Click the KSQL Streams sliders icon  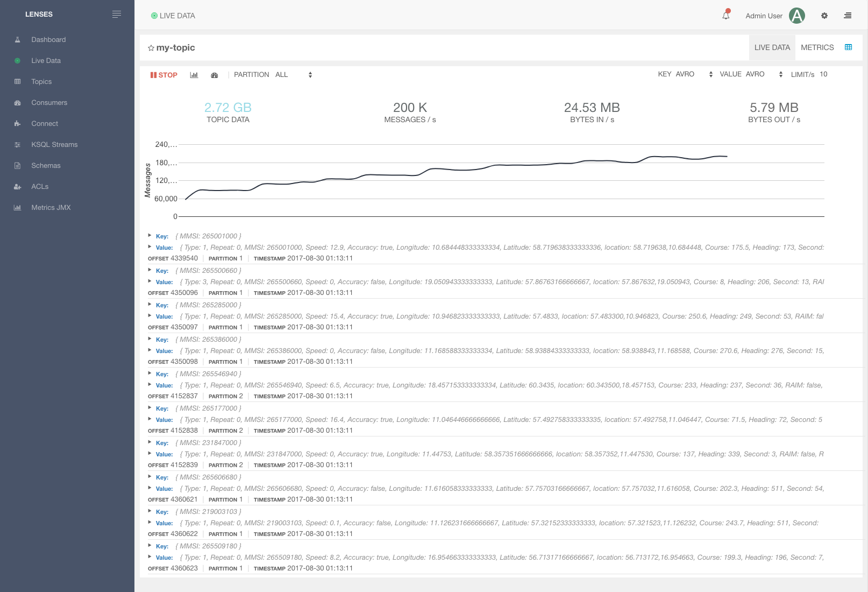(17, 145)
